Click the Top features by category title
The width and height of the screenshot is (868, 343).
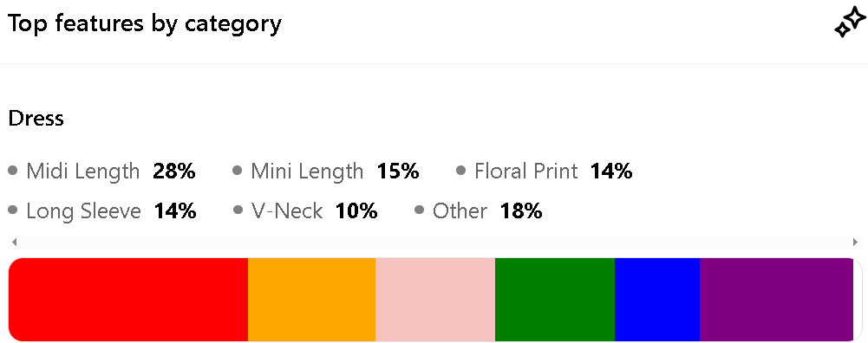point(145,23)
